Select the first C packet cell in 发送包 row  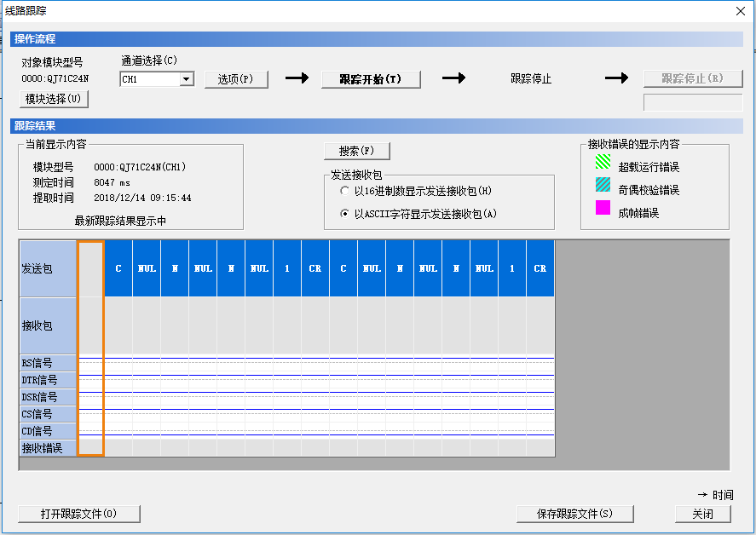point(118,268)
